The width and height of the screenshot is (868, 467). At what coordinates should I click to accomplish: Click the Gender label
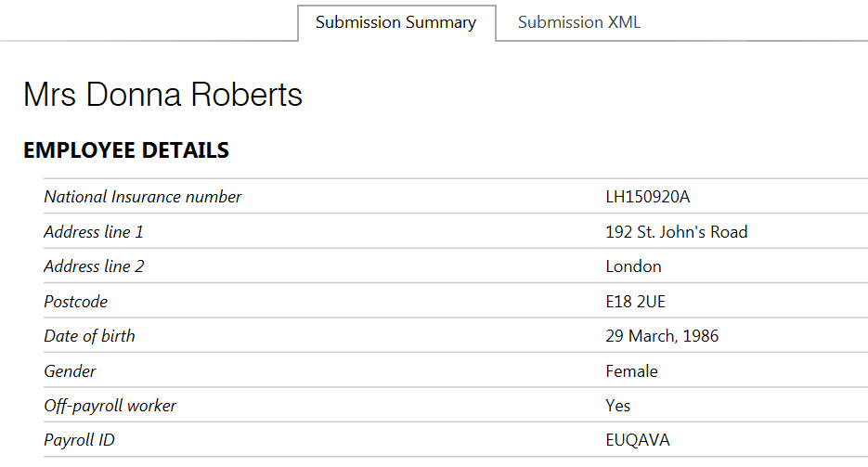point(70,371)
